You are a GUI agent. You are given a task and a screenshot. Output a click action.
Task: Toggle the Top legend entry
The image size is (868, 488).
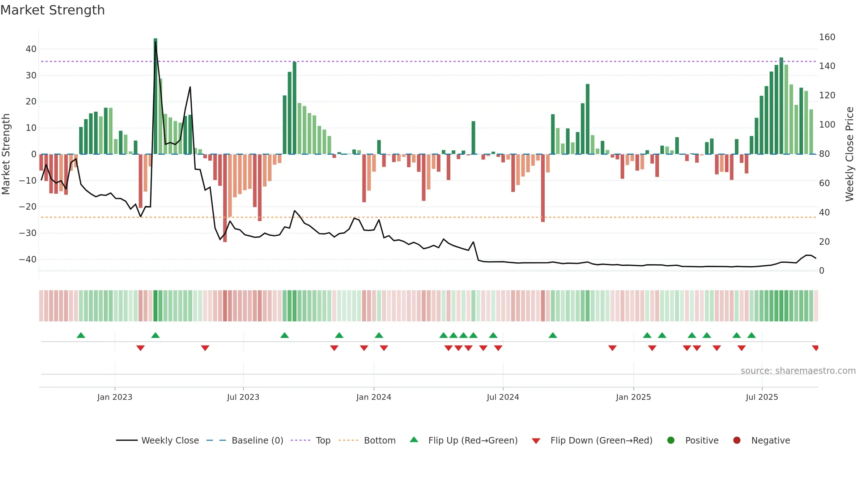tap(311, 440)
